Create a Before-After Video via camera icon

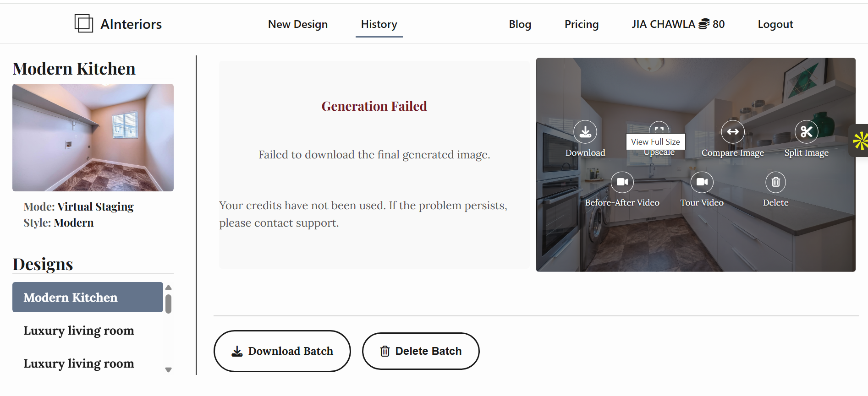[622, 182]
